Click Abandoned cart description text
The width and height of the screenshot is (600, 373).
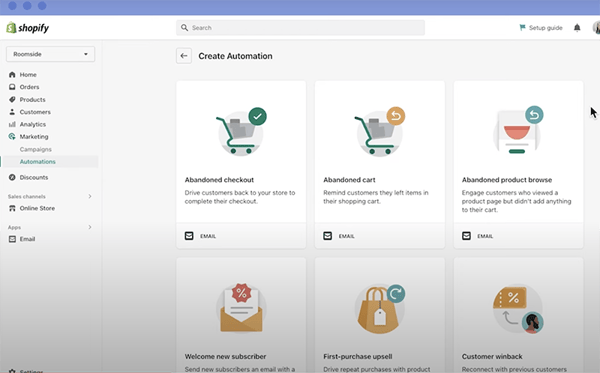[376, 197]
